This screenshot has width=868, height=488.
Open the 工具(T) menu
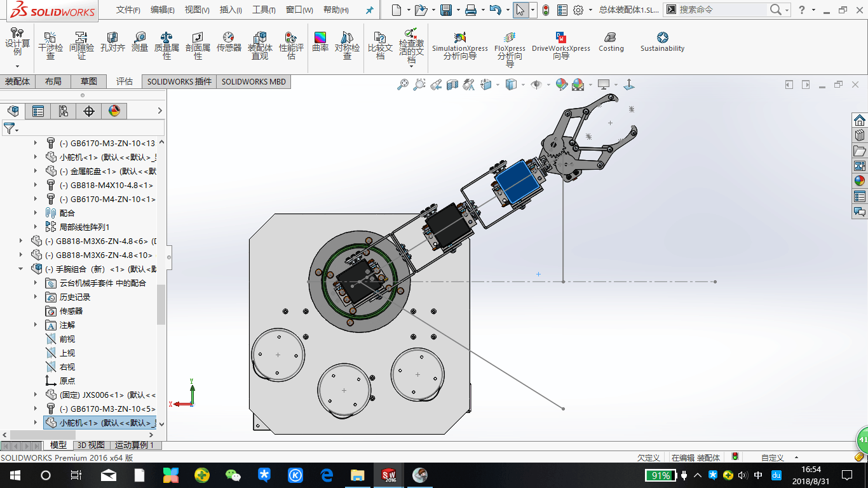(x=264, y=10)
